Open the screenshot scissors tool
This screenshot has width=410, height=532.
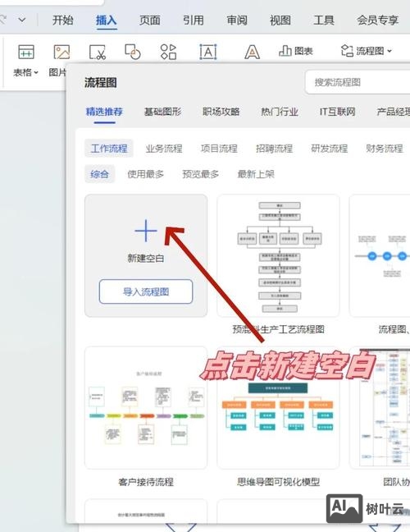98,53
